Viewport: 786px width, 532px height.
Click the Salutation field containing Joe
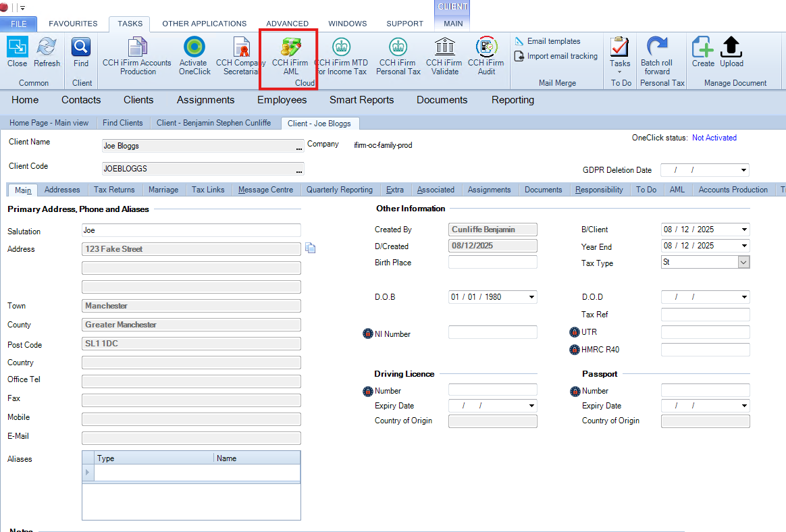click(x=191, y=230)
